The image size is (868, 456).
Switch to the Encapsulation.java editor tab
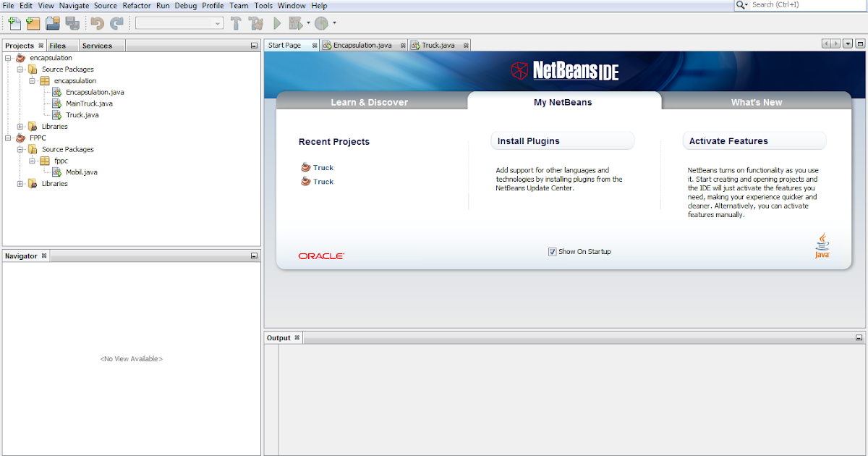[364, 45]
